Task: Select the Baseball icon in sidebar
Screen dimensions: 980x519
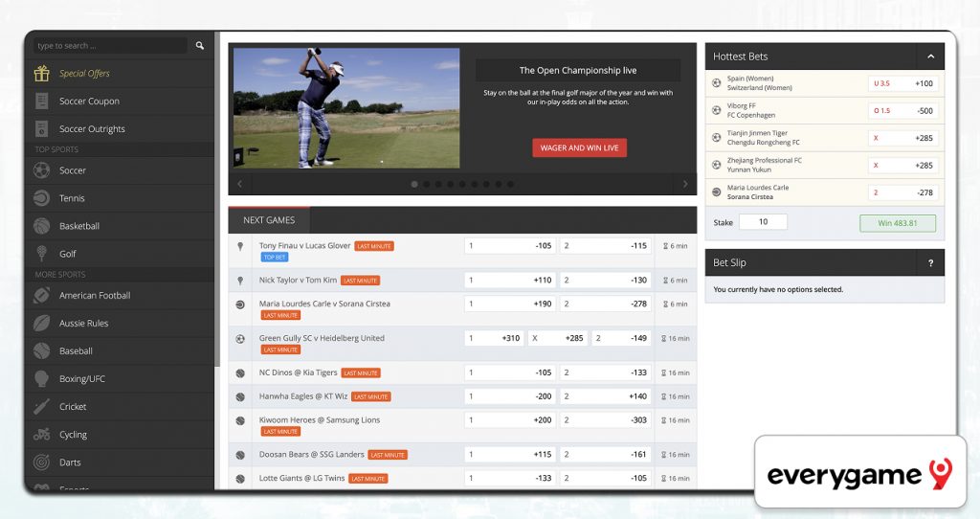Action: (x=42, y=350)
